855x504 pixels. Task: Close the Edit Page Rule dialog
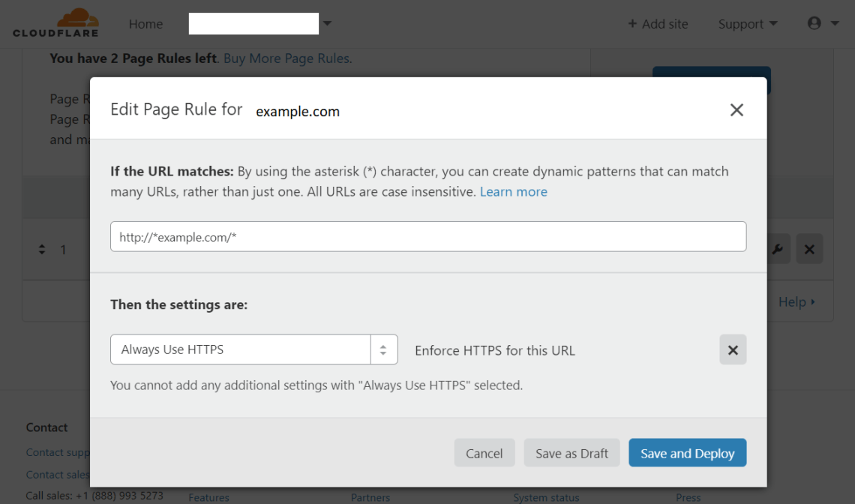[x=736, y=110]
